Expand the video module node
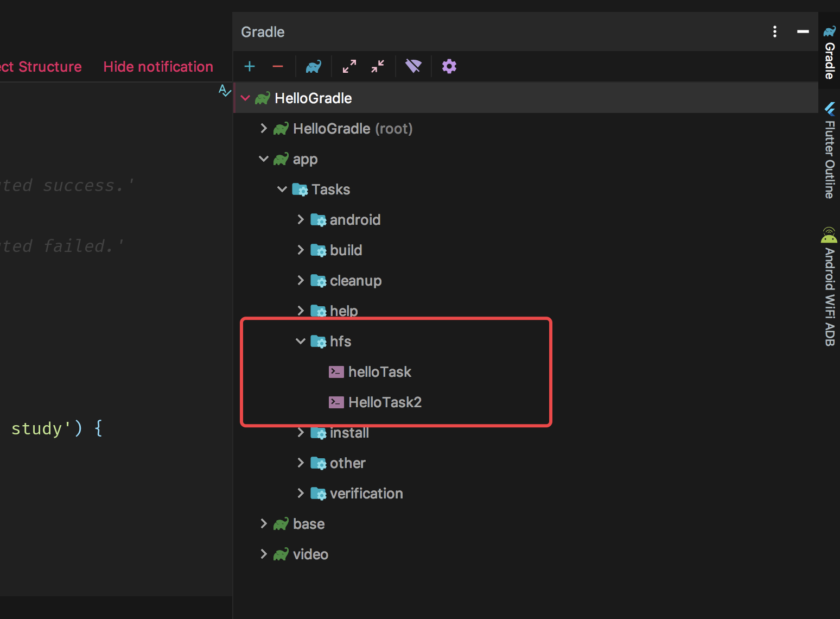Viewport: 840px width, 619px height. (264, 554)
